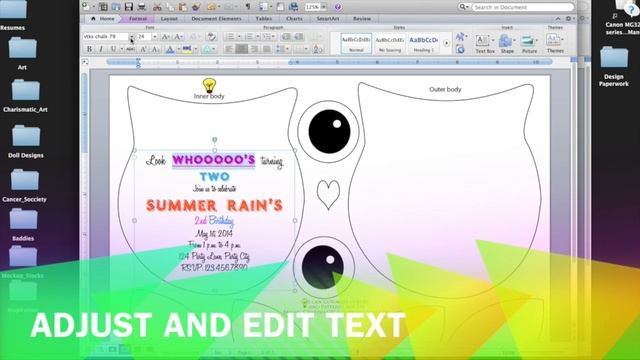This screenshot has height=360, width=640.
Task: Click the increase indent icon
Action: pos(299,37)
